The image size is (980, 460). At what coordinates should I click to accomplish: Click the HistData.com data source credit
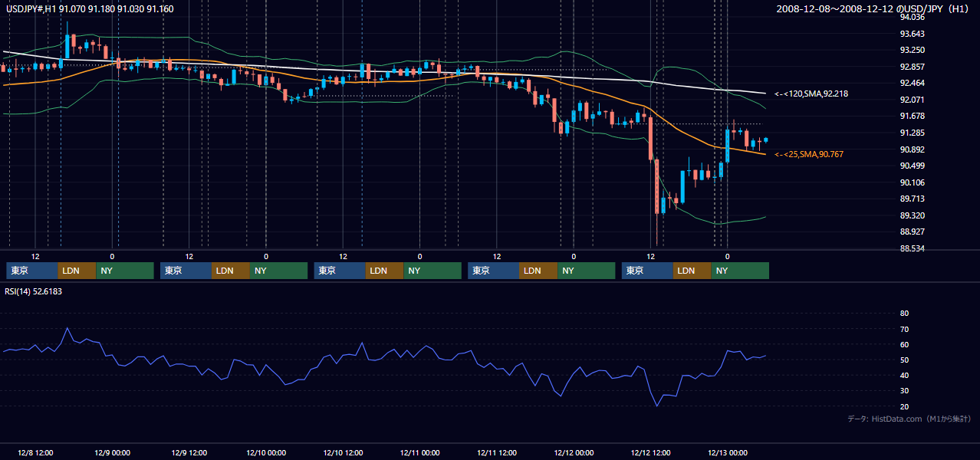pyautogui.click(x=909, y=419)
